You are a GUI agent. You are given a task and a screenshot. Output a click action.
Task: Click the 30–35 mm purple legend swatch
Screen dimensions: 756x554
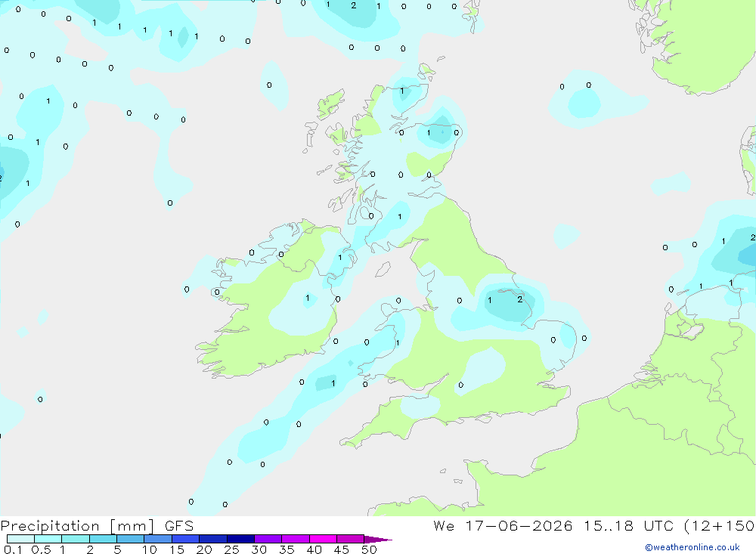(268, 539)
